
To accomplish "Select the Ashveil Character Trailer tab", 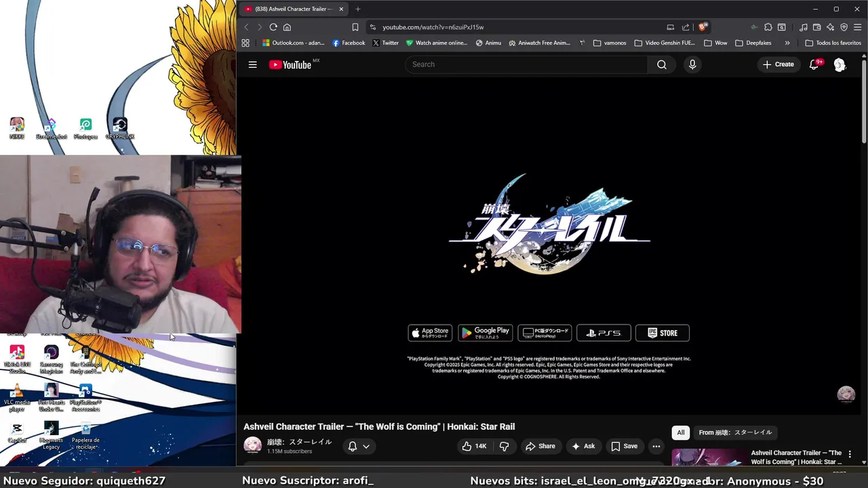I will (293, 9).
